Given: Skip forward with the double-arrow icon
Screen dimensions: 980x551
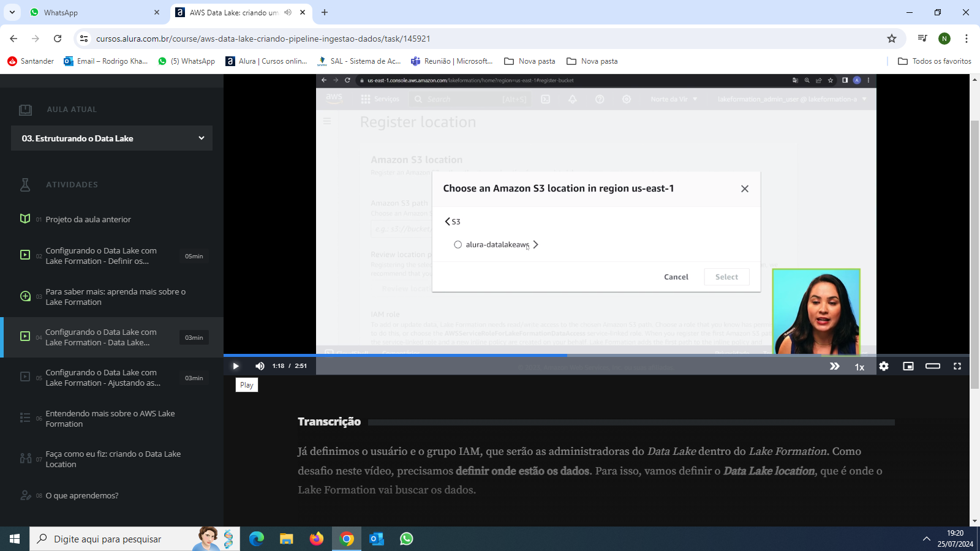Looking at the screenshot, I should pos(834,366).
